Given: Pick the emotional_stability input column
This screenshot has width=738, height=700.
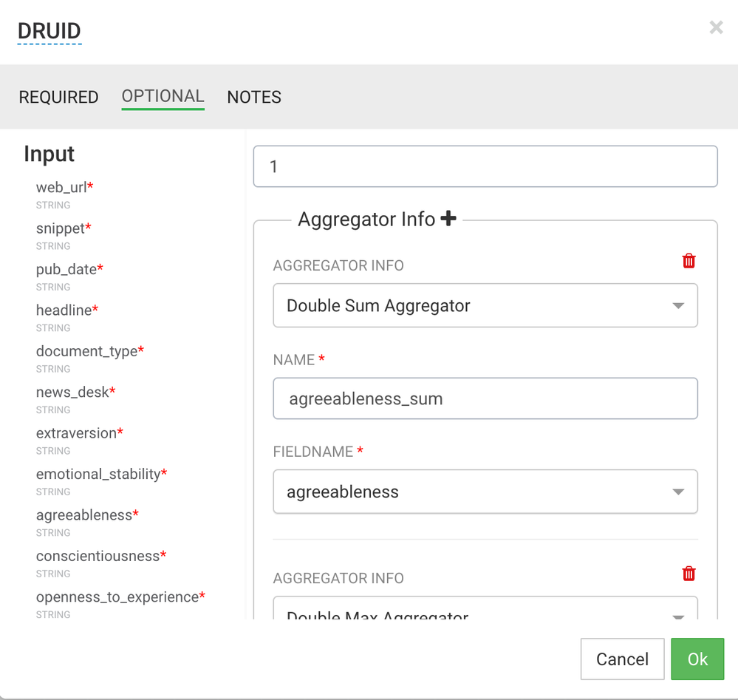Looking at the screenshot, I should point(98,474).
